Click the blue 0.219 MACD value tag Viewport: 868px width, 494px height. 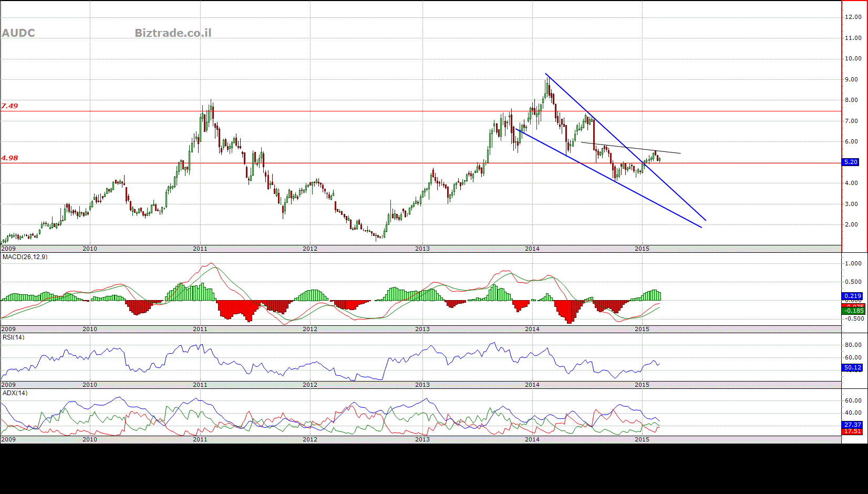tap(853, 296)
